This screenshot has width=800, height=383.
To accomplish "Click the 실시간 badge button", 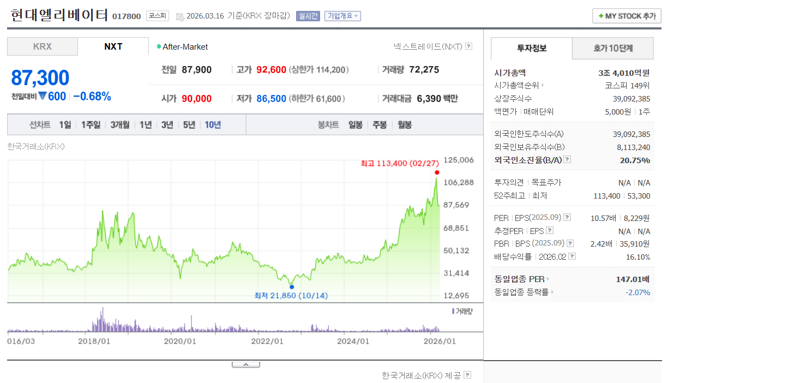I will 308,16.
